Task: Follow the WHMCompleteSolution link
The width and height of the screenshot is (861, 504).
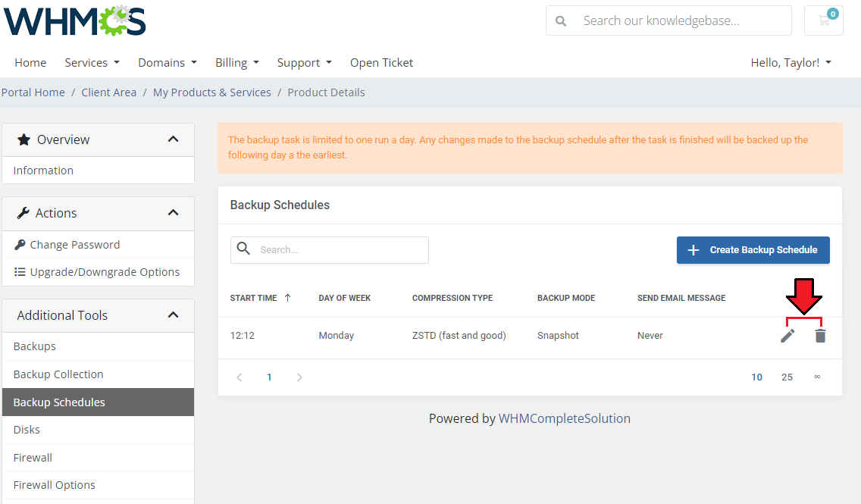Action: [564, 418]
